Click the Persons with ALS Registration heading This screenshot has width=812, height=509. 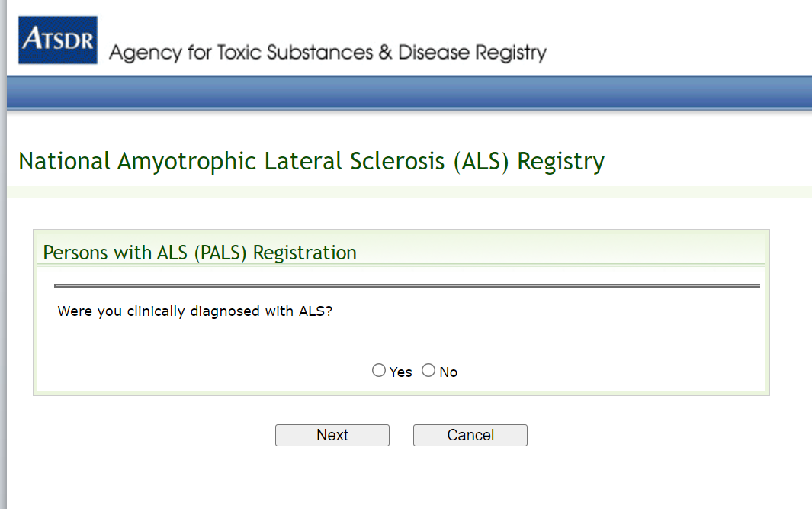(x=200, y=253)
